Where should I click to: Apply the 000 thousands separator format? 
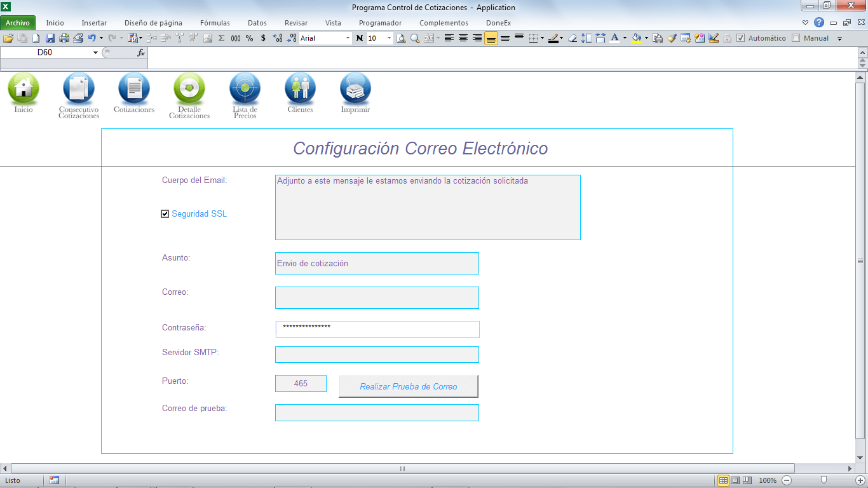[x=236, y=38]
